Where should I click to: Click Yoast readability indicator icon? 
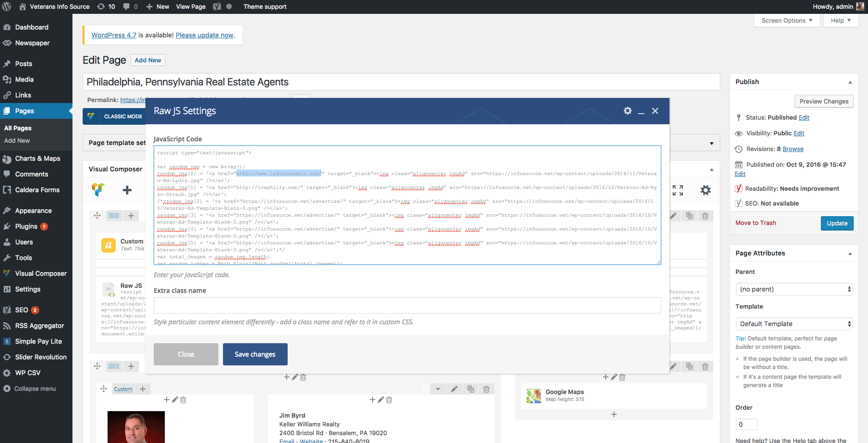[x=739, y=188]
